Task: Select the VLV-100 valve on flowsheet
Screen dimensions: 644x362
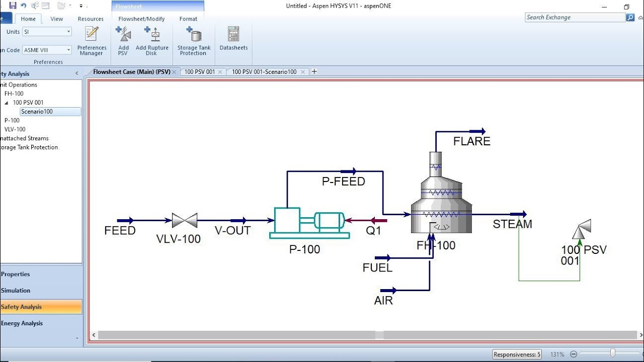Action: tap(184, 220)
